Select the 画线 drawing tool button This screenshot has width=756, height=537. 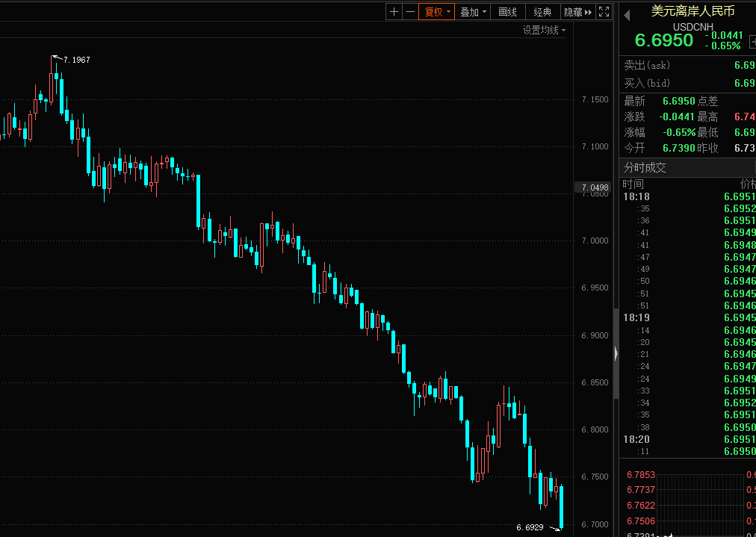pos(508,12)
